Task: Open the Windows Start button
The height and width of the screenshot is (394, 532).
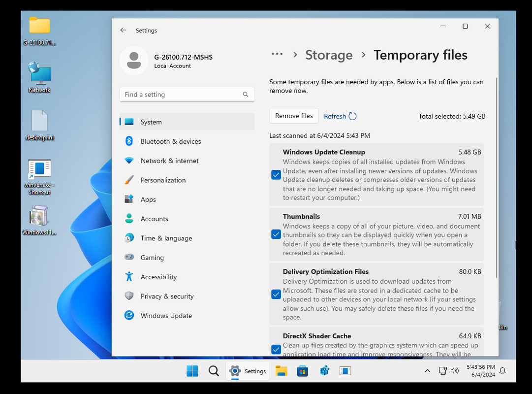Action: [x=192, y=371]
